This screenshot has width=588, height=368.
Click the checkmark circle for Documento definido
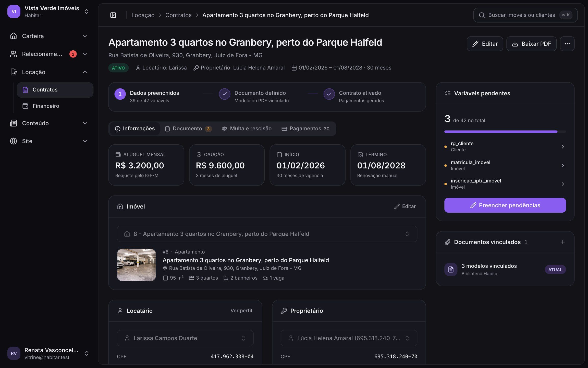click(225, 94)
